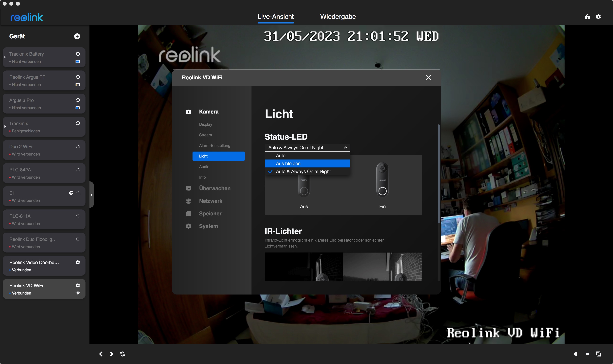Mute audio with bottom speaker icon
The height and width of the screenshot is (364, 613).
(x=575, y=354)
